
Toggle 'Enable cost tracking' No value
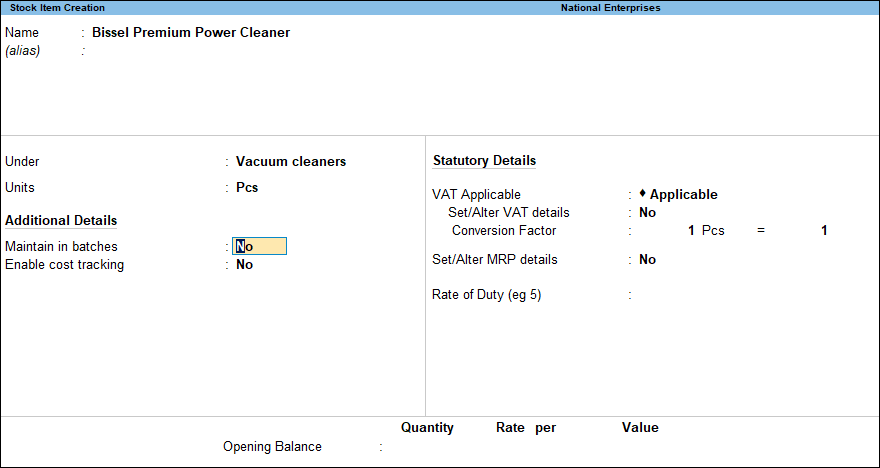(244, 264)
